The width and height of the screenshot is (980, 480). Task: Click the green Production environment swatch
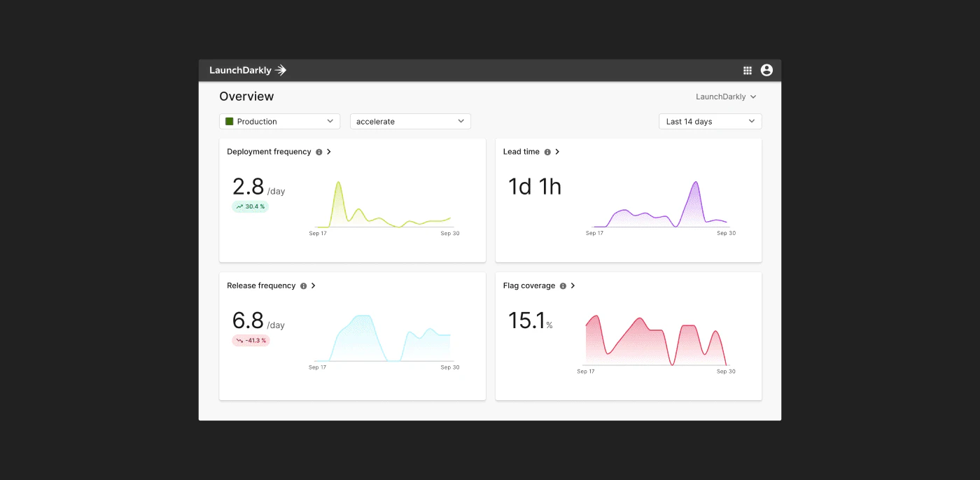click(229, 121)
